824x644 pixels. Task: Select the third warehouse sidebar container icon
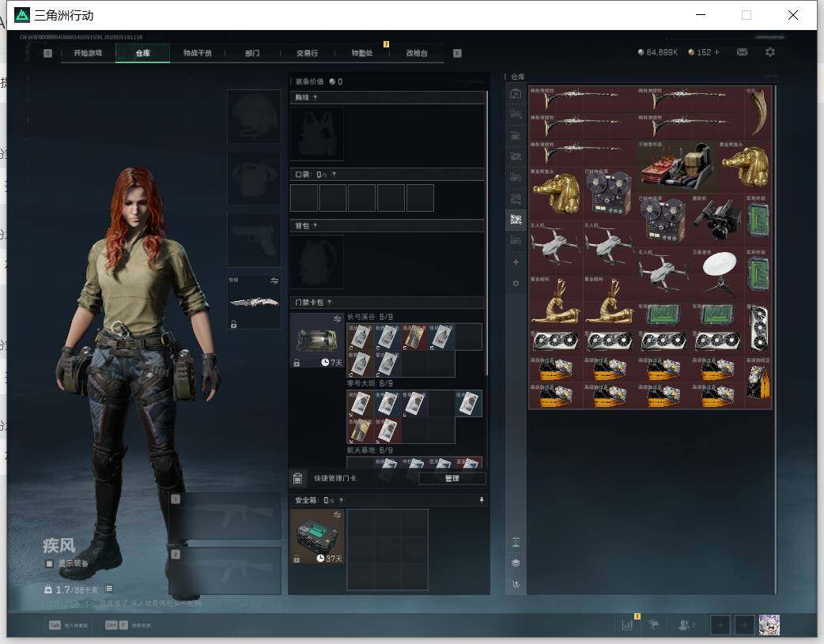[x=516, y=136]
